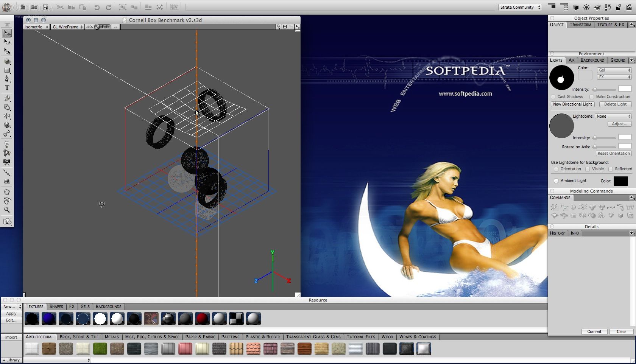636x364 pixels.
Task: Toggle the split-view grid icon in viewport
Action: point(285,27)
